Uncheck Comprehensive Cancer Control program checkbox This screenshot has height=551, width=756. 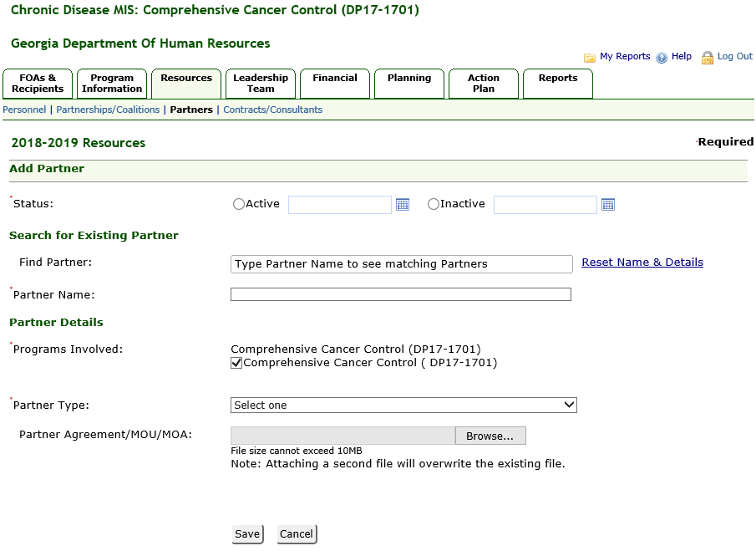[x=236, y=363]
